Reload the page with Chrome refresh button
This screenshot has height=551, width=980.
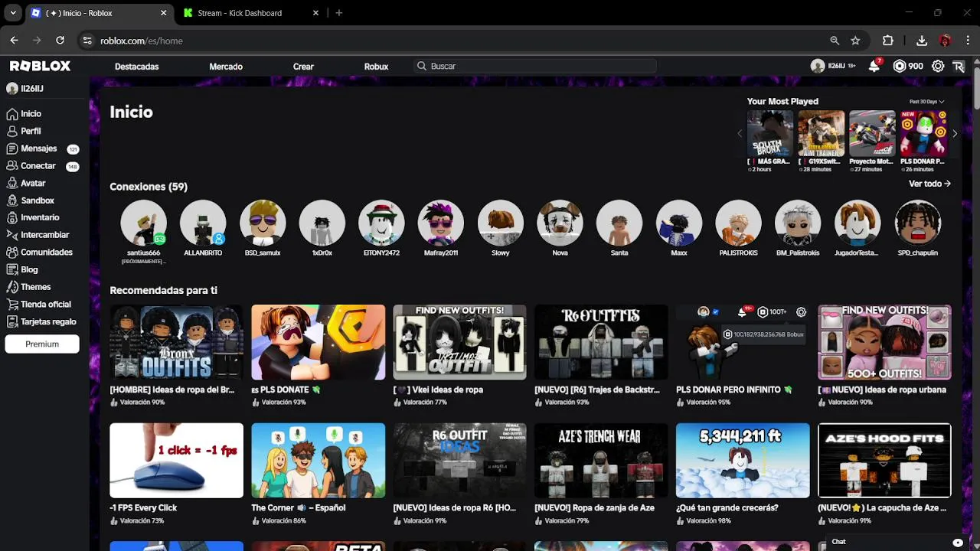60,41
